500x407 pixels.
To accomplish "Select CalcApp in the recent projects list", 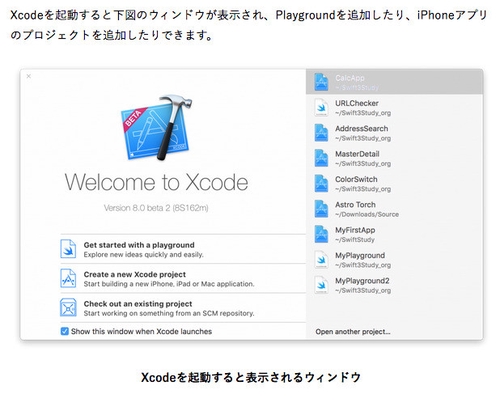I will pyautogui.click(x=394, y=82).
